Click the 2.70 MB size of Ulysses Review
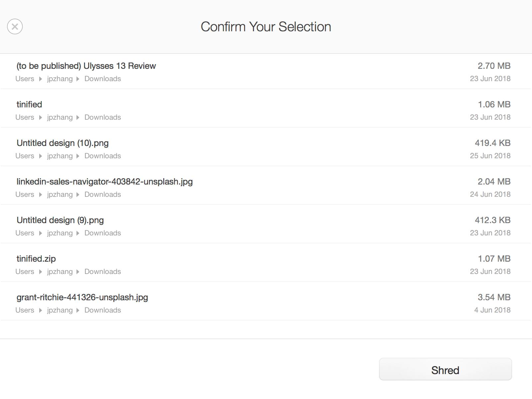This screenshot has width=532, height=399. click(494, 66)
